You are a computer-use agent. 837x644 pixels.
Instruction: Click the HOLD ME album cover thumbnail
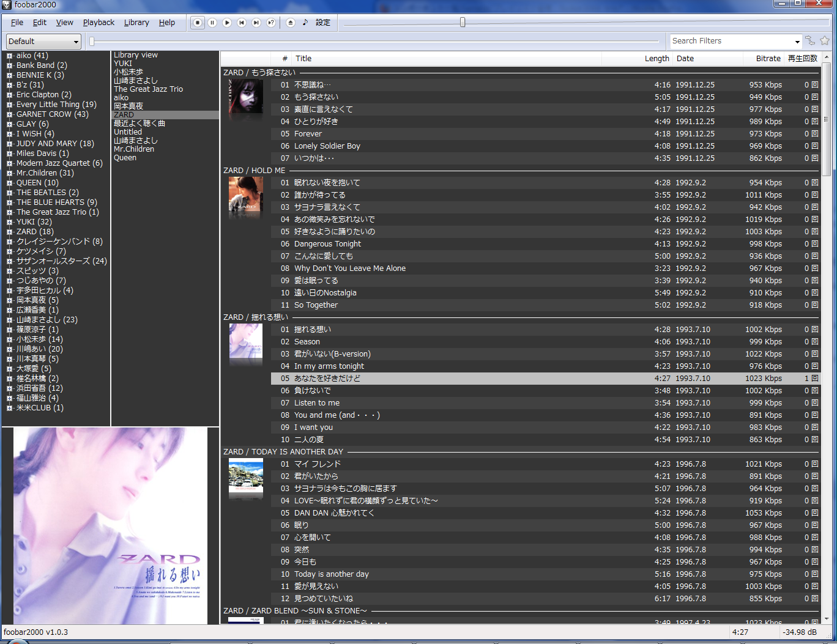click(246, 194)
